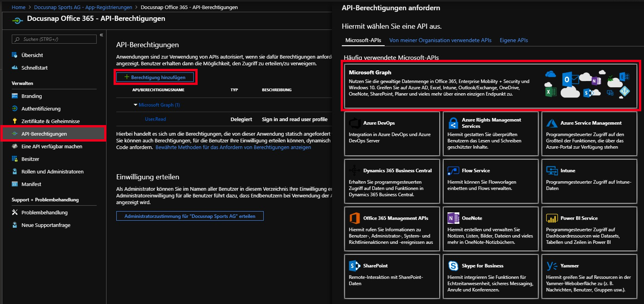Click the Zertifikate & Geheimnisse key icon
The height and width of the screenshot is (304, 644).
15,121
